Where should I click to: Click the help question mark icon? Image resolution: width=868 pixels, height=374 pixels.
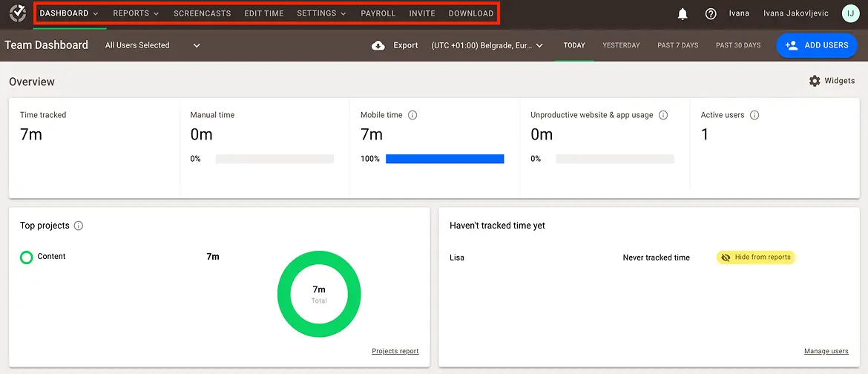[x=710, y=13]
